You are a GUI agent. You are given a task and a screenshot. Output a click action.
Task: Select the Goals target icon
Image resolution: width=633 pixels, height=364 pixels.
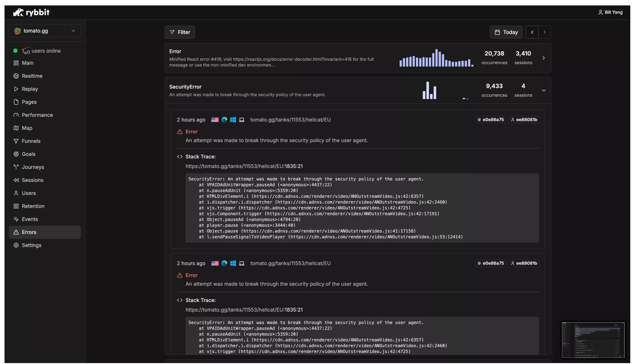(x=16, y=154)
